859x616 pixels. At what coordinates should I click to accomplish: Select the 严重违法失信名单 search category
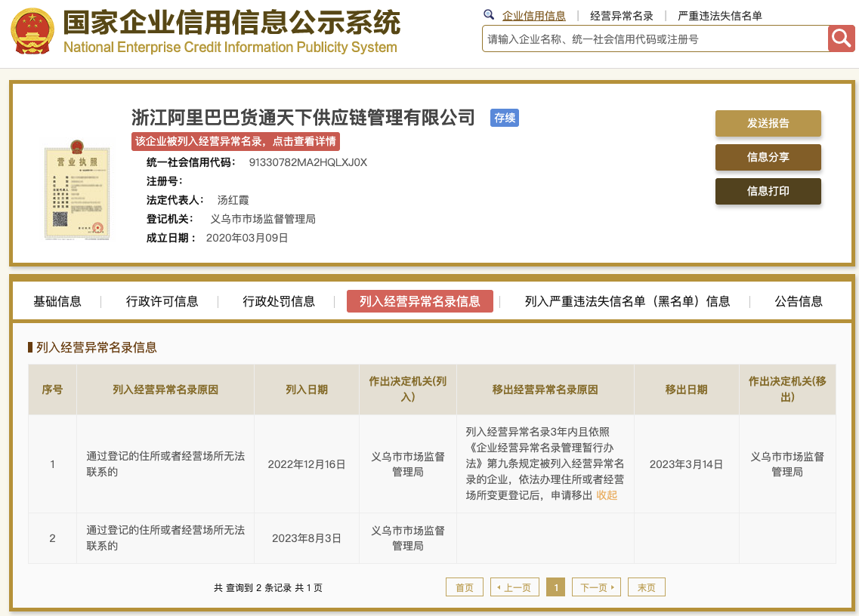pyautogui.click(x=720, y=16)
